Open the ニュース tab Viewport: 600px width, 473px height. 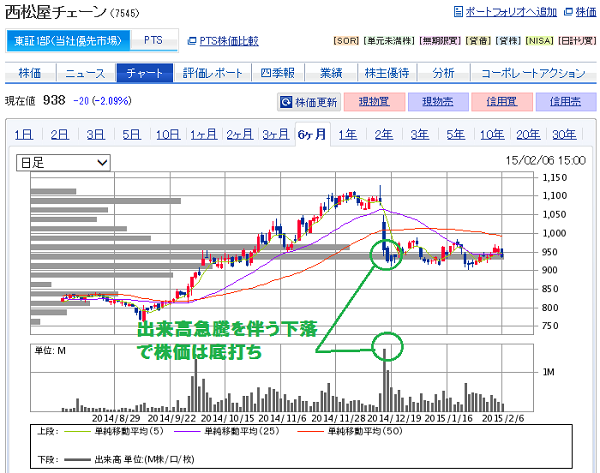point(86,73)
